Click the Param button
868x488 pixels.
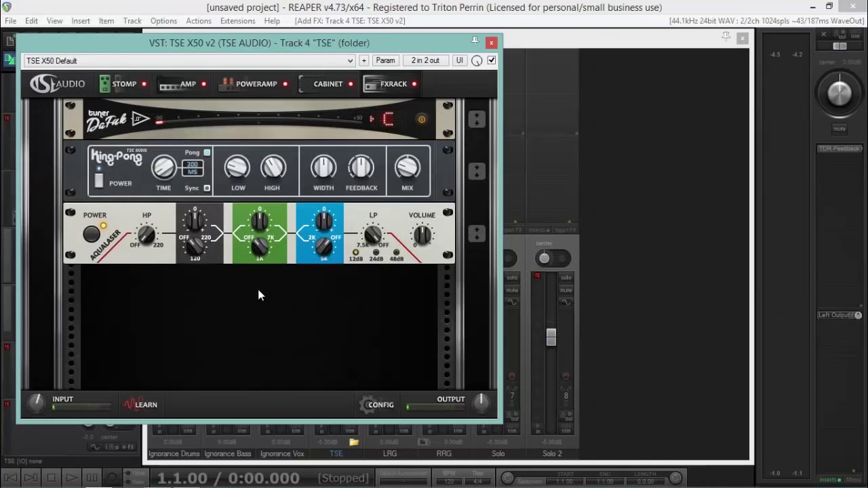[385, 60]
